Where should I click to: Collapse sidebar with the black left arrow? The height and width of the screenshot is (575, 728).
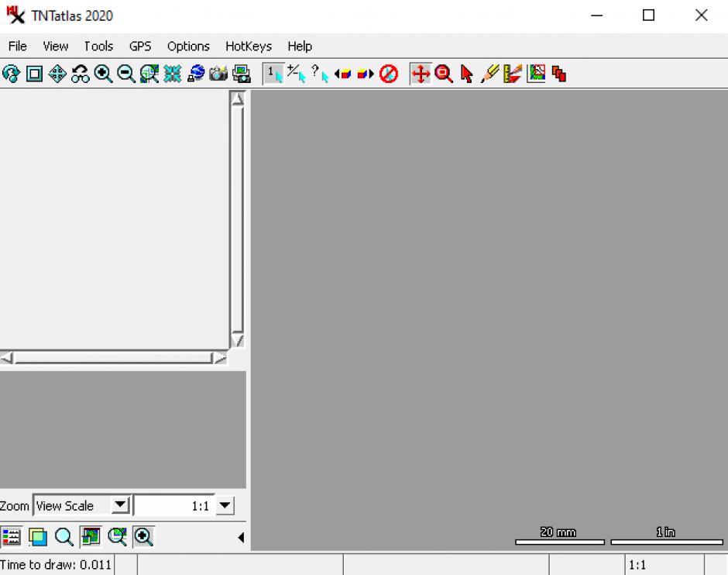(240, 537)
